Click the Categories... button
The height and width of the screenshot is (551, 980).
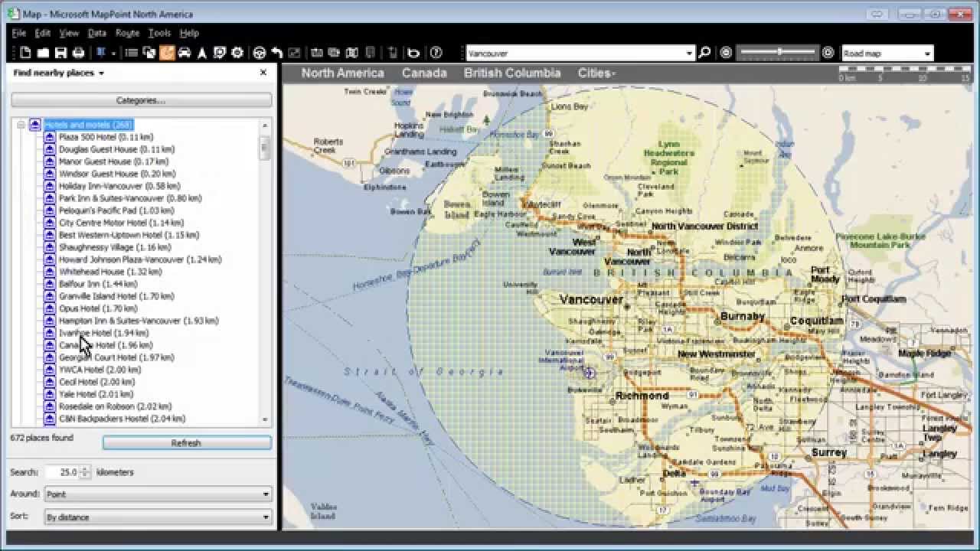(x=141, y=100)
